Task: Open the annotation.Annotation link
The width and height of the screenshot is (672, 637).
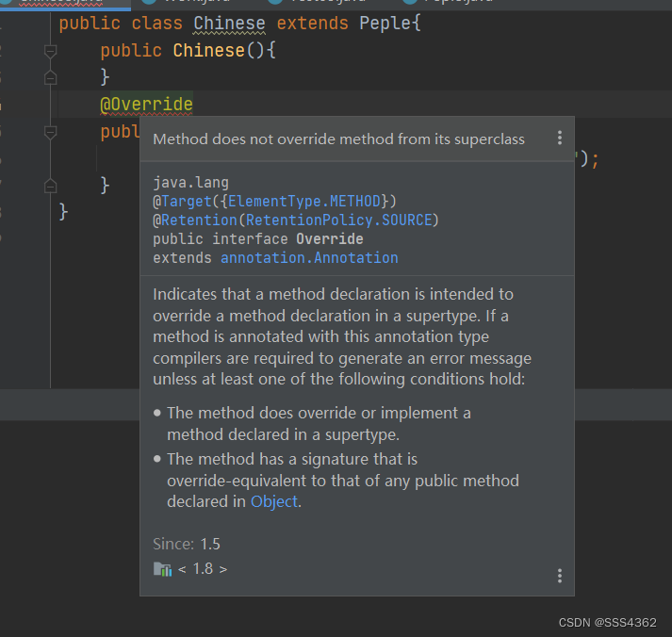Action: click(x=309, y=258)
